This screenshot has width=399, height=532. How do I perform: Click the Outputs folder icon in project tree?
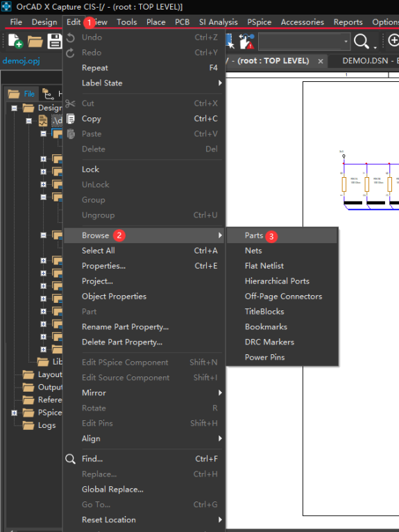pyautogui.click(x=28, y=387)
